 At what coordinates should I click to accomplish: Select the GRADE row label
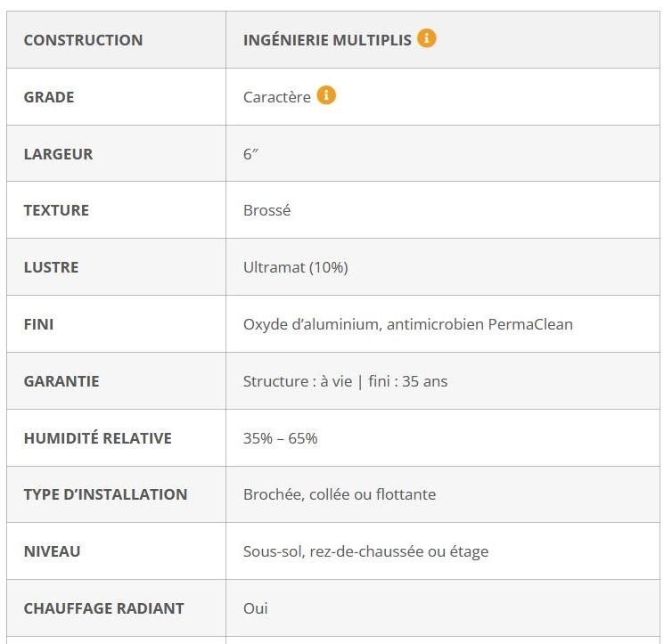pyautogui.click(x=49, y=97)
